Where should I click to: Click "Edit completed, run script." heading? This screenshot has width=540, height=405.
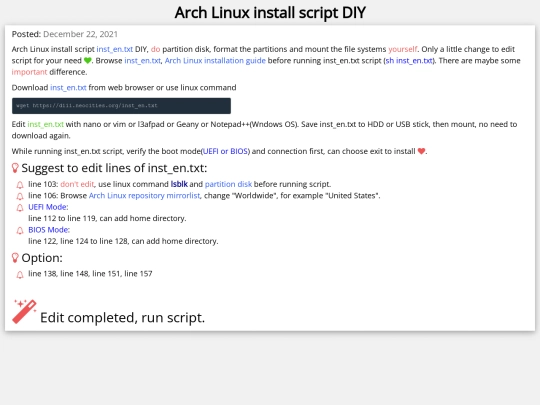pyautogui.click(x=122, y=318)
